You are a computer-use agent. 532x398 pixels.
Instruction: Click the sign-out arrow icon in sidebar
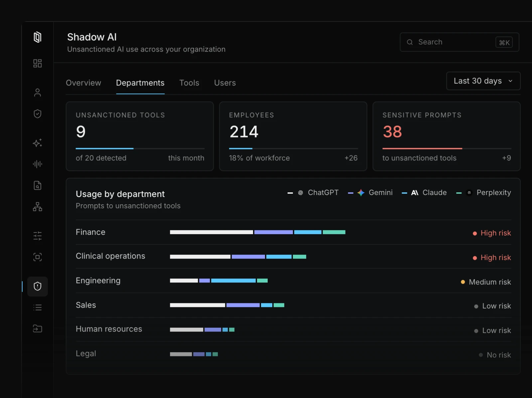click(x=38, y=329)
